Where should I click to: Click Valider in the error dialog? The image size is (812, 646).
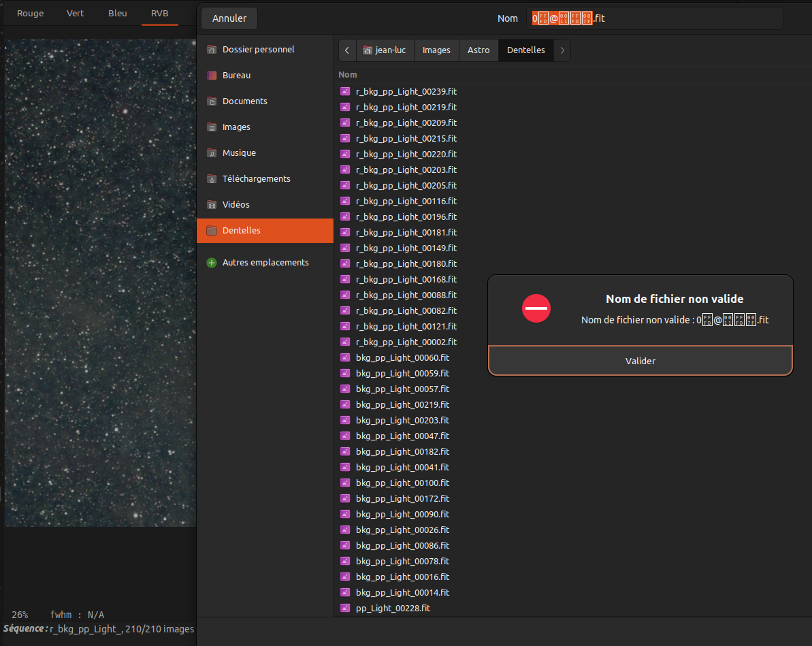pyautogui.click(x=640, y=361)
